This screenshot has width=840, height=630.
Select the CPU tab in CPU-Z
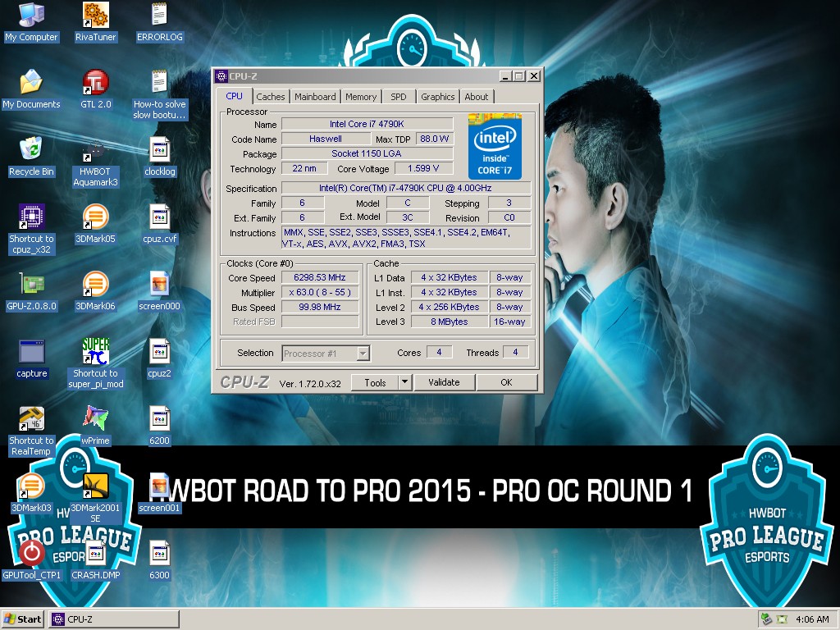tap(234, 96)
